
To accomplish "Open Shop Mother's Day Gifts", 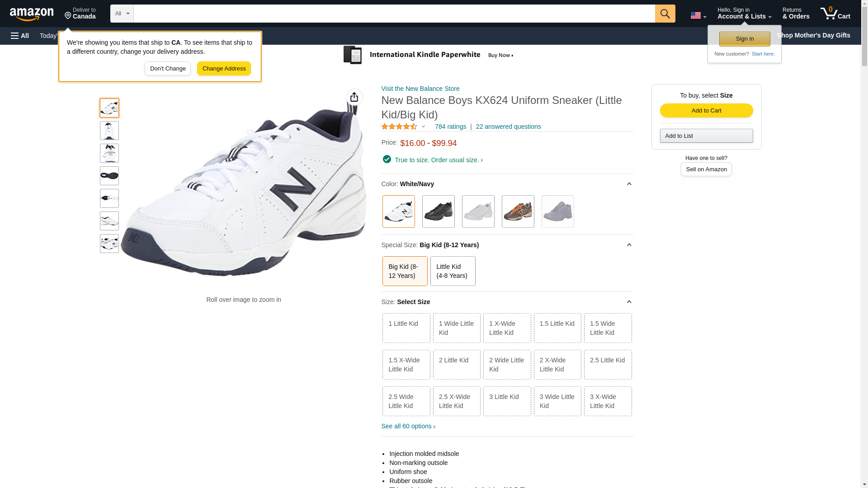I will click(x=813, y=35).
